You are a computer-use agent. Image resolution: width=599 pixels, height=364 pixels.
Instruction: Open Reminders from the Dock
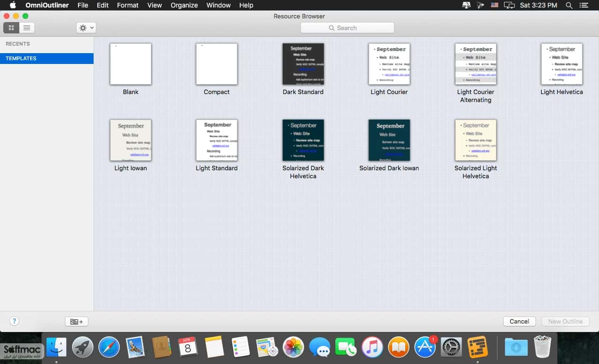pos(241,348)
